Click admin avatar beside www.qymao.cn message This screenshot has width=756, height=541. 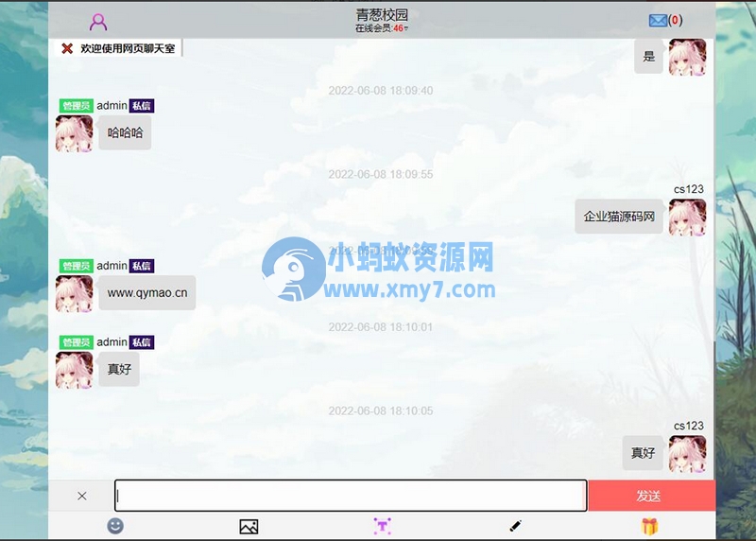(75, 294)
